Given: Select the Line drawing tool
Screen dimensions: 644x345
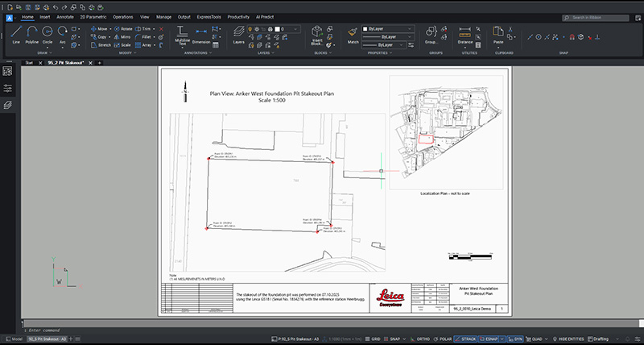Looking at the screenshot, I should [16, 34].
